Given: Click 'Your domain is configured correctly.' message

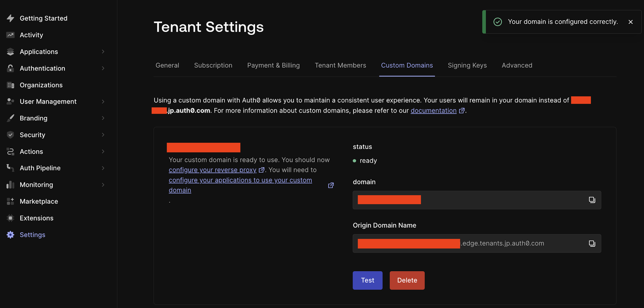Looking at the screenshot, I should coord(563,22).
